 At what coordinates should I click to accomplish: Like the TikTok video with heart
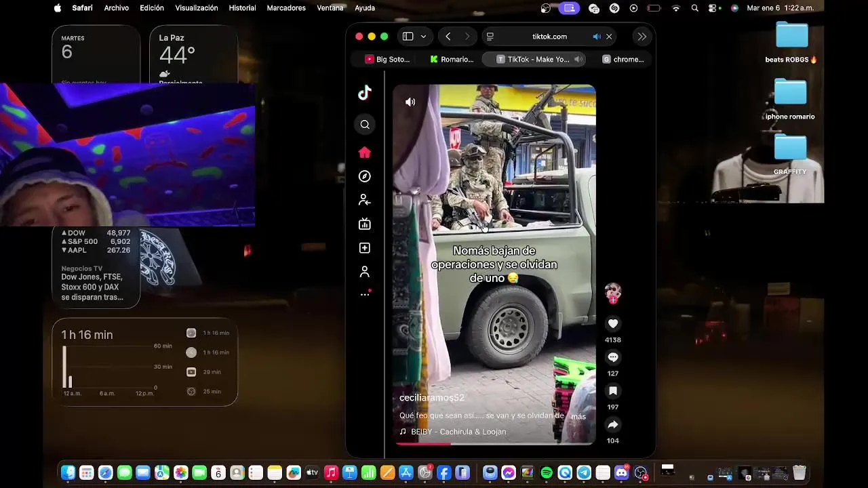click(613, 324)
